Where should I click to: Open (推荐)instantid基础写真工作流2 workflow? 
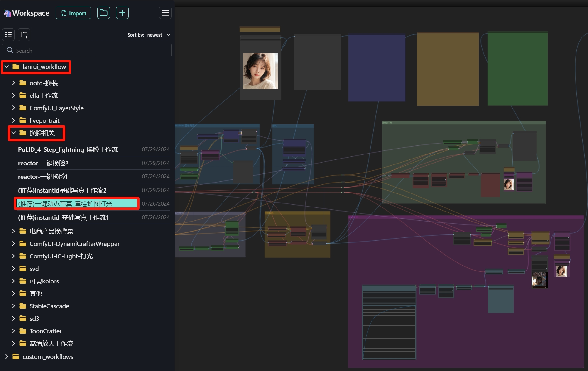(x=62, y=190)
